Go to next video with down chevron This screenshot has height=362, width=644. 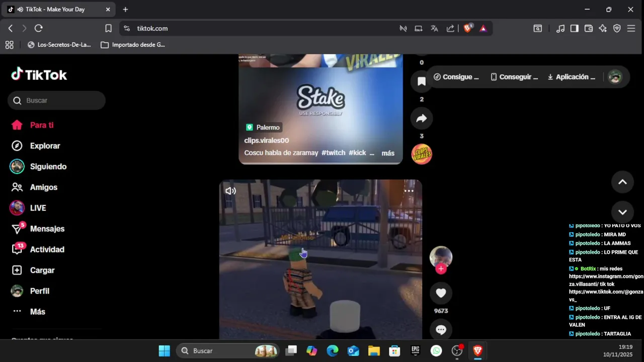pos(622,212)
